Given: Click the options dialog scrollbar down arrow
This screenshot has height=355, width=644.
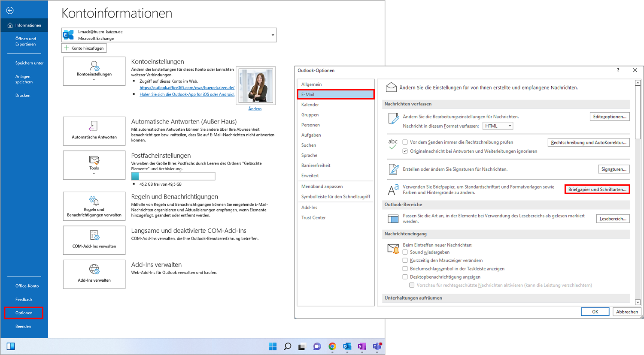Looking at the screenshot, I should (x=638, y=302).
